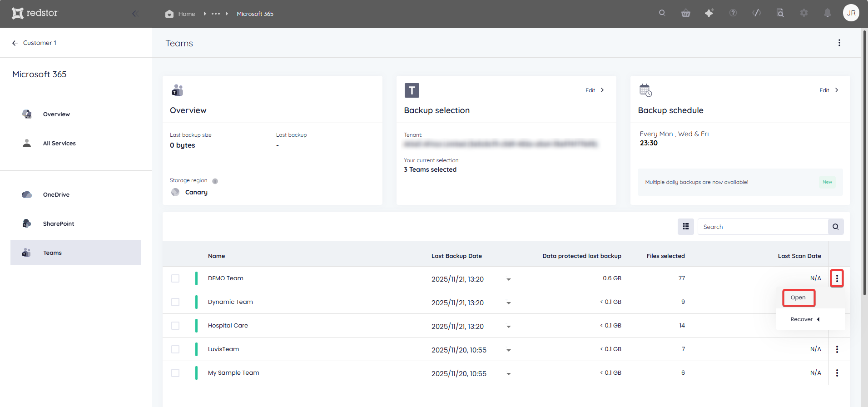Click the search magnifier button in the table
Image resolution: width=868 pixels, height=407 pixels.
click(x=836, y=227)
